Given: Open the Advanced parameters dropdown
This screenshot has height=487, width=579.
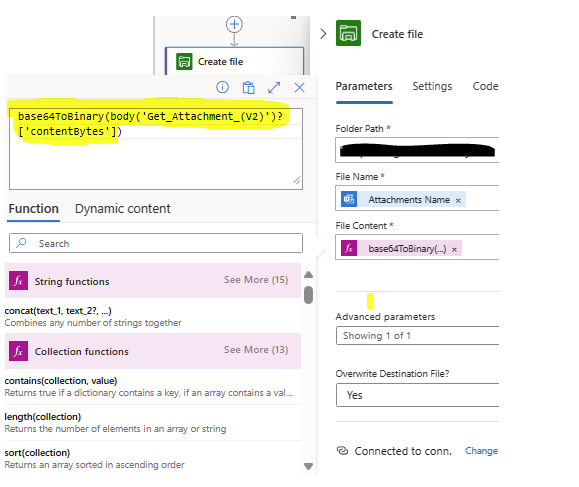Looking at the screenshot, I should (x=417, y=336).
